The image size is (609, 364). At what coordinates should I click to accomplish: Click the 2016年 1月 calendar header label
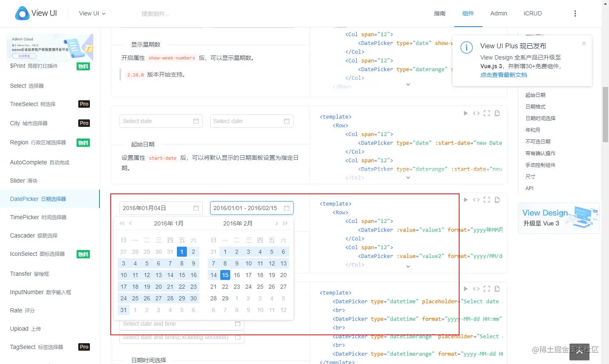169,223
